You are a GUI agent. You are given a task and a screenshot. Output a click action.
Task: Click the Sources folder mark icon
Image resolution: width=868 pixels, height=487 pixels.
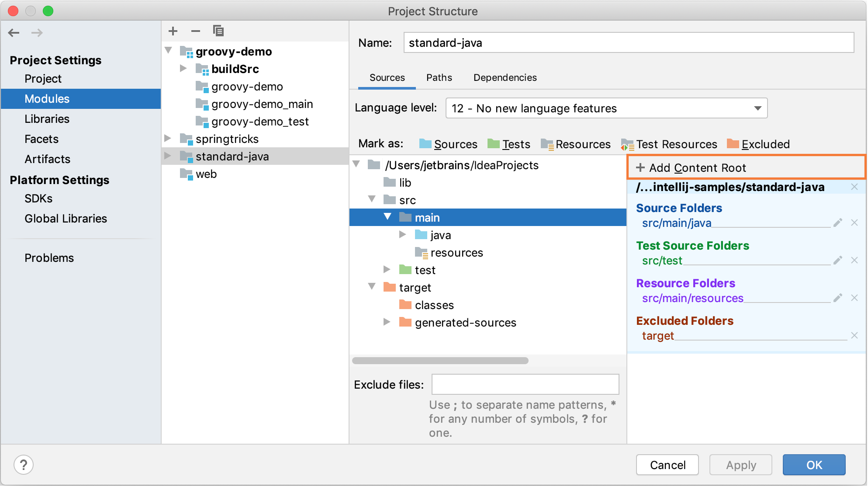point(425,144)
